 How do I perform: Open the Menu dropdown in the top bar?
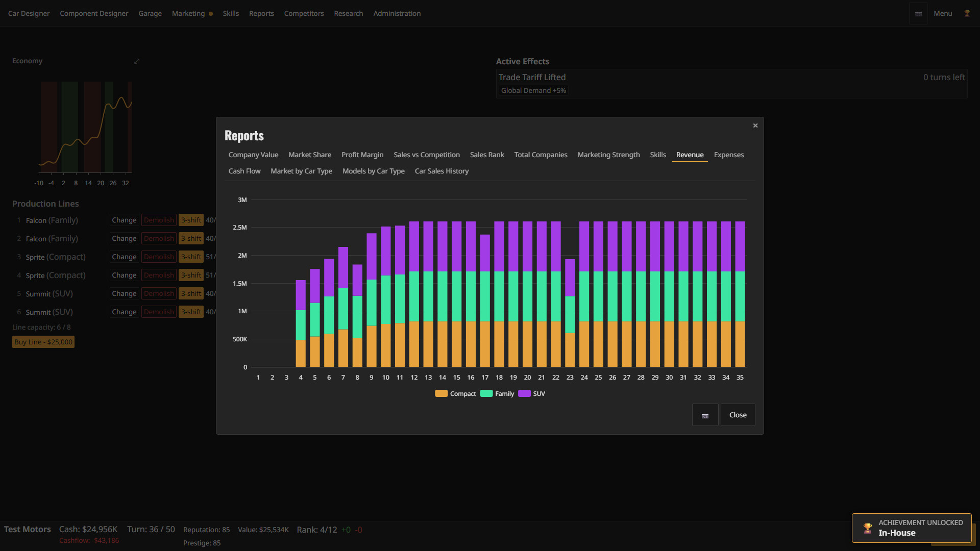(942, 14)
